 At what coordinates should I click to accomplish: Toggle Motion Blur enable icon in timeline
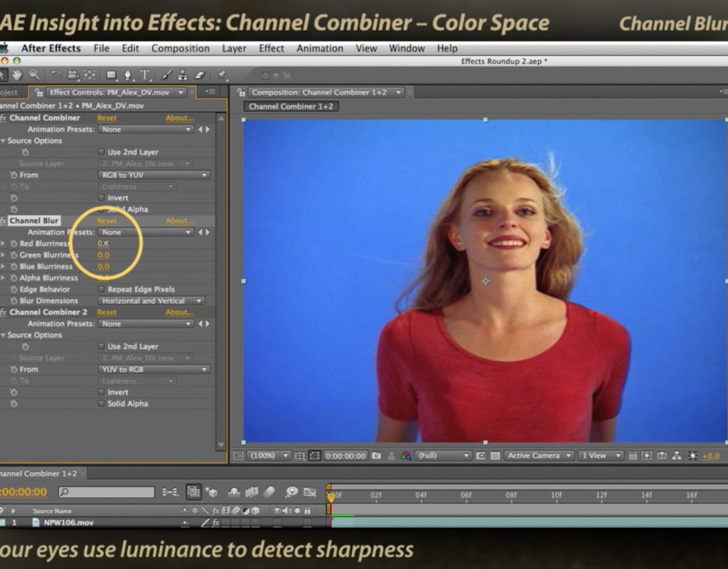(269, 491)
